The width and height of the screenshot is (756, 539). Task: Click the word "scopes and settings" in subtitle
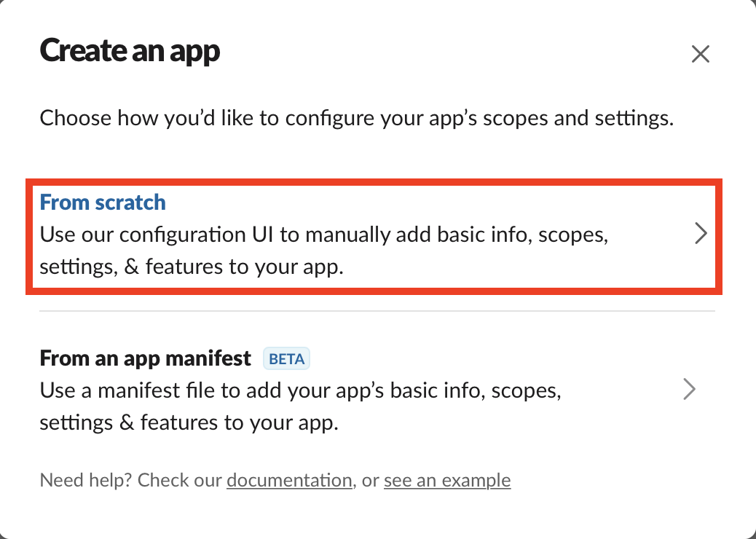click(578, 118)
